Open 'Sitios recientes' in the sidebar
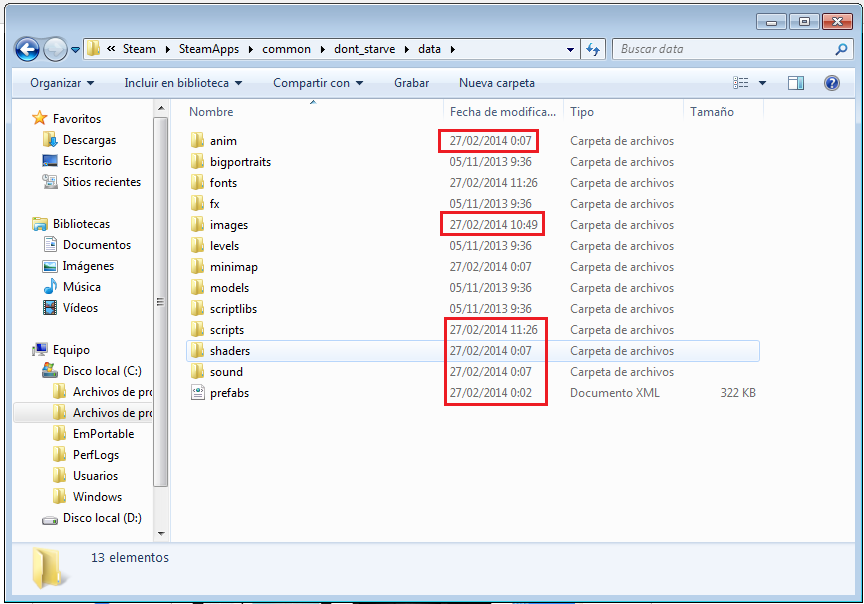The height and width of the screenshot is (604, 864). (101, 182)
